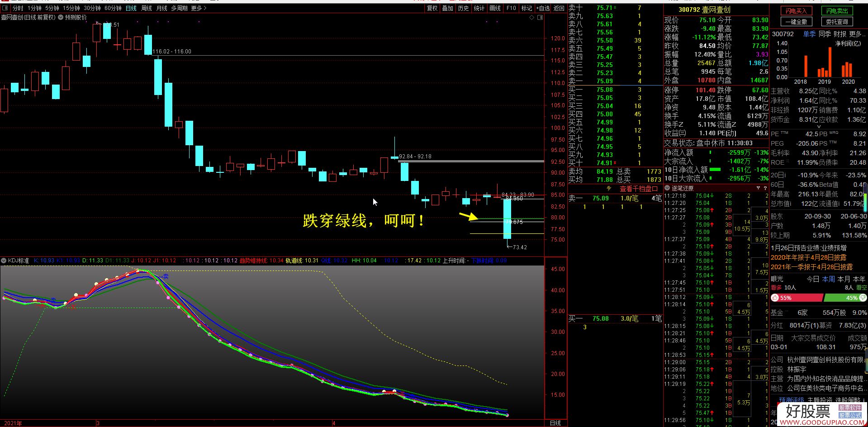Open the 预测评级 tab at bottom

pyautogui.click(x=791, y=400)
